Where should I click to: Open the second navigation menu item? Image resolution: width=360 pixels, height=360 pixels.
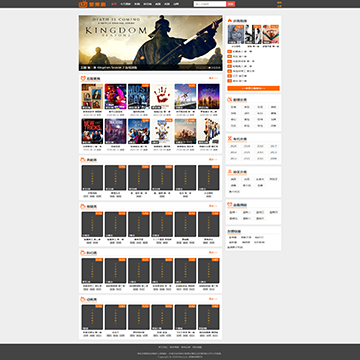click(x=125, y=4)
